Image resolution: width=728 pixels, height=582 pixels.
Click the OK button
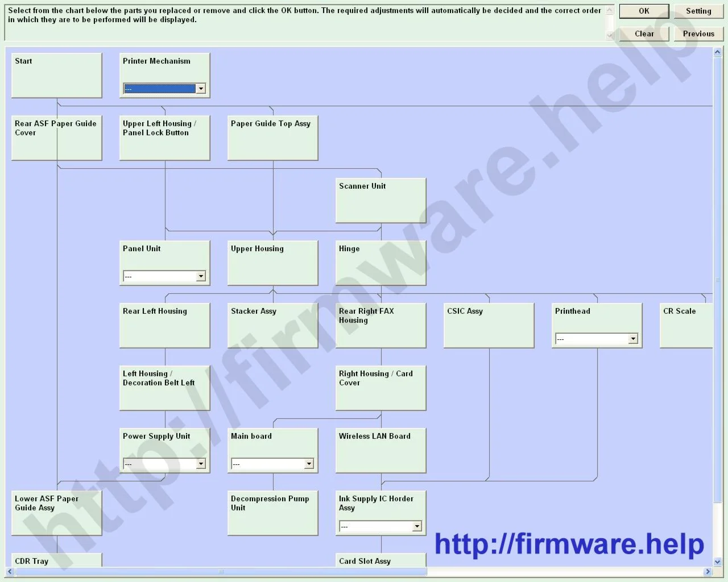click(x=644, y=11)
